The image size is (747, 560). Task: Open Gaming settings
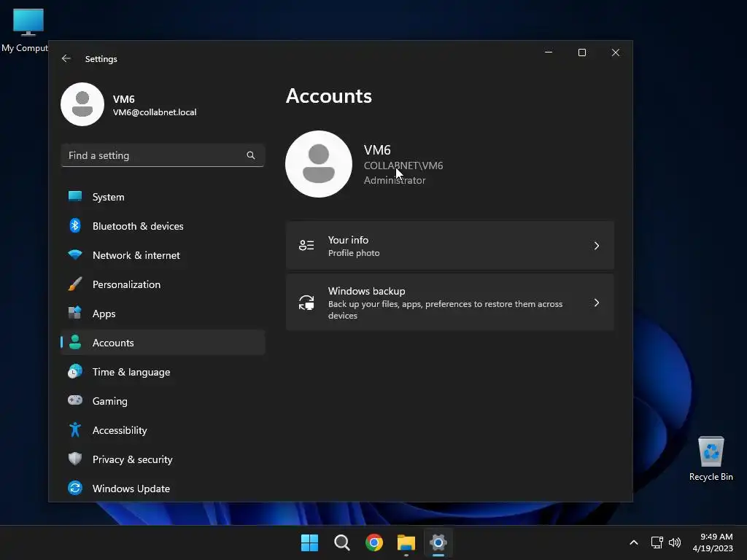coord(163,400)
